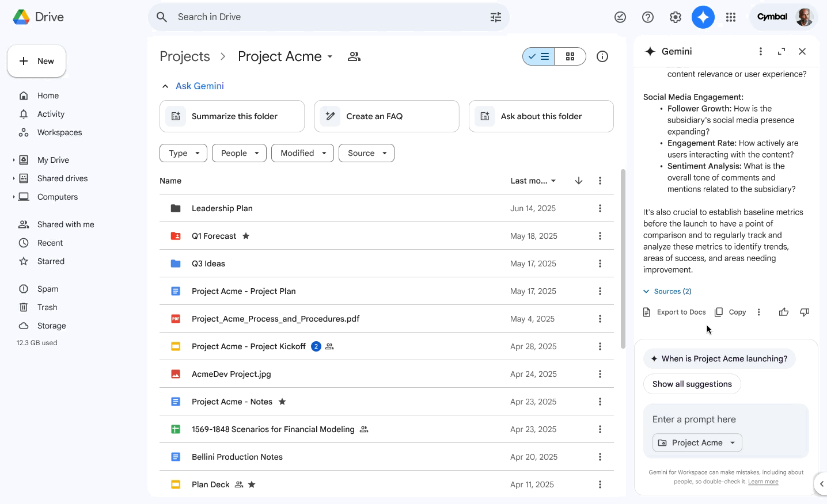Share Project Acme using the people icon
The image size is (827, 504).
click(354, 56)
